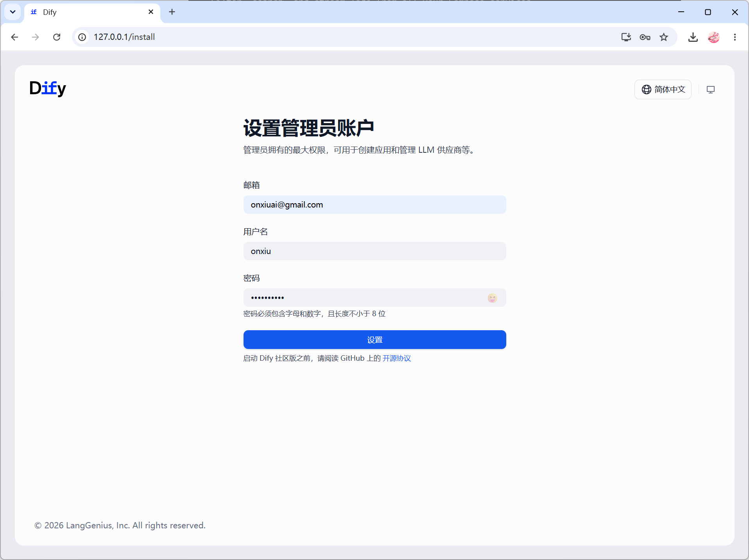Screen dimensions: 749x560
Task: Click the 设置管理员账户 heading
Action: (308, 128)
